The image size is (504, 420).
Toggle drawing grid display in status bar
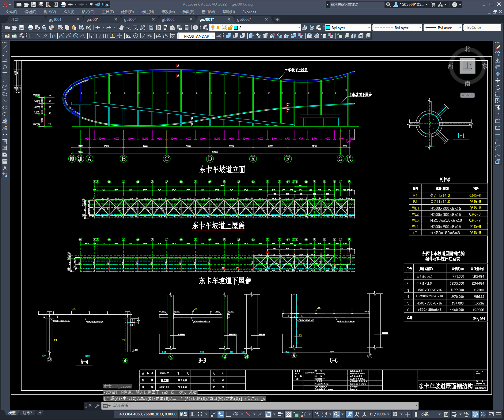point(192,414)
